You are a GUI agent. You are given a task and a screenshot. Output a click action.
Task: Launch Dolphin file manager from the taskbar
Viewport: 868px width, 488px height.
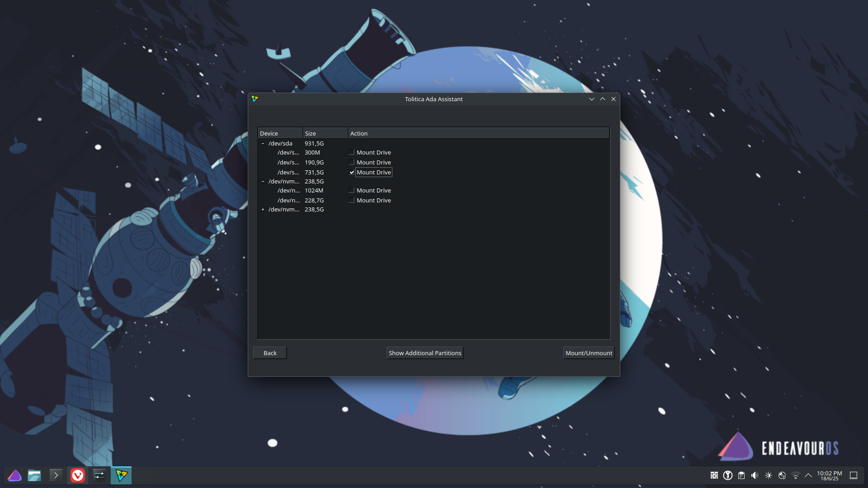pyautogui.click(x=34, y=475)
